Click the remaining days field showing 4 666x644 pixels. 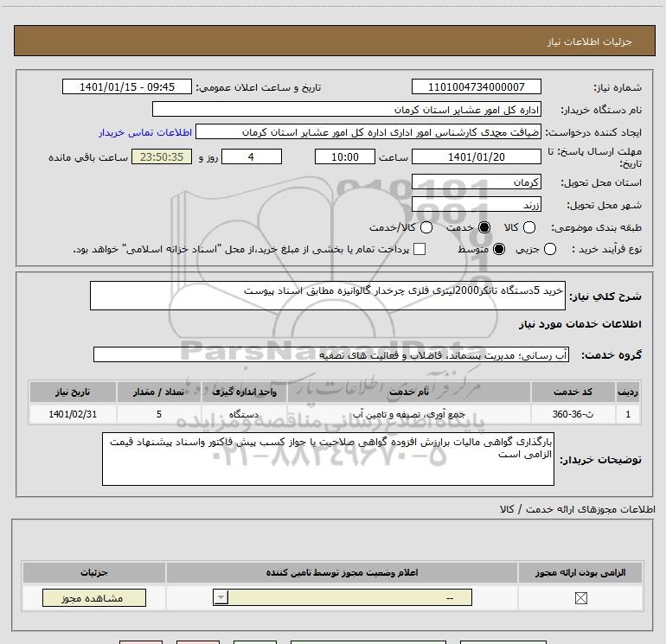tap(252, 156)
